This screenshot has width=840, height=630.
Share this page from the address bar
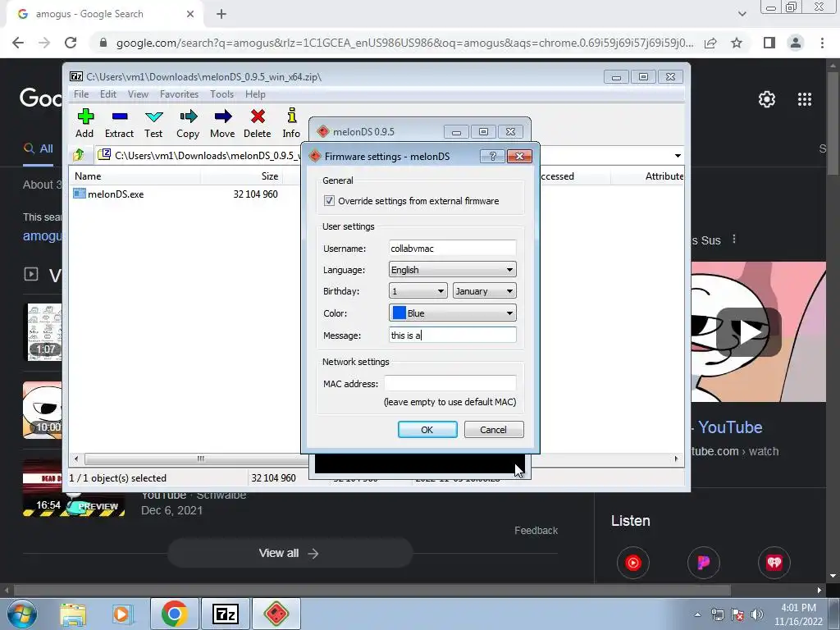[710, 43]
